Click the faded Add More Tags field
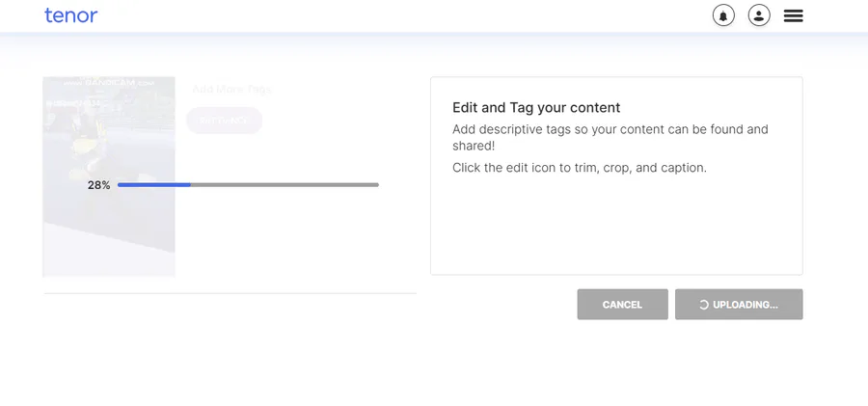The width and height of the screenshot is (868, 406). tap(231, 89)
